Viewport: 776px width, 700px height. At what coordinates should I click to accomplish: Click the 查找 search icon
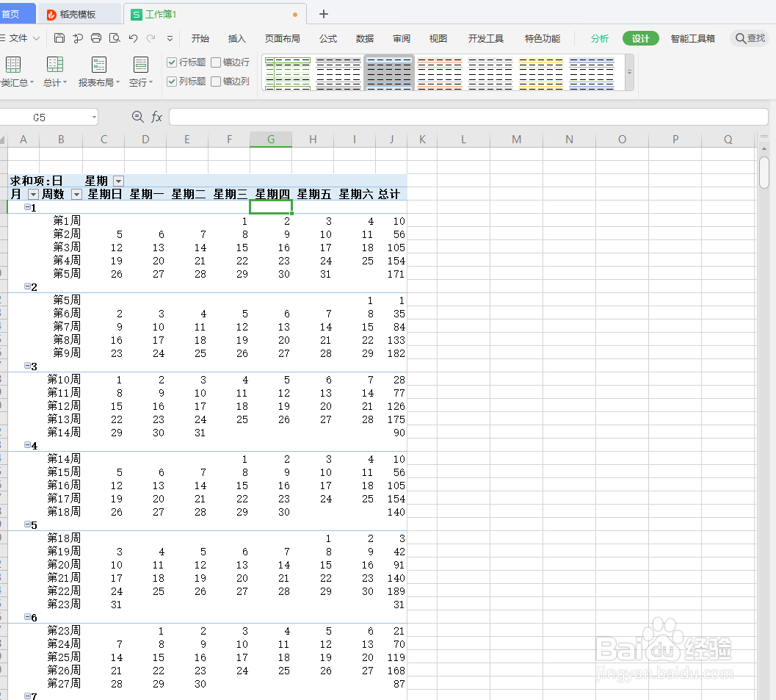[x=750, y=38]
